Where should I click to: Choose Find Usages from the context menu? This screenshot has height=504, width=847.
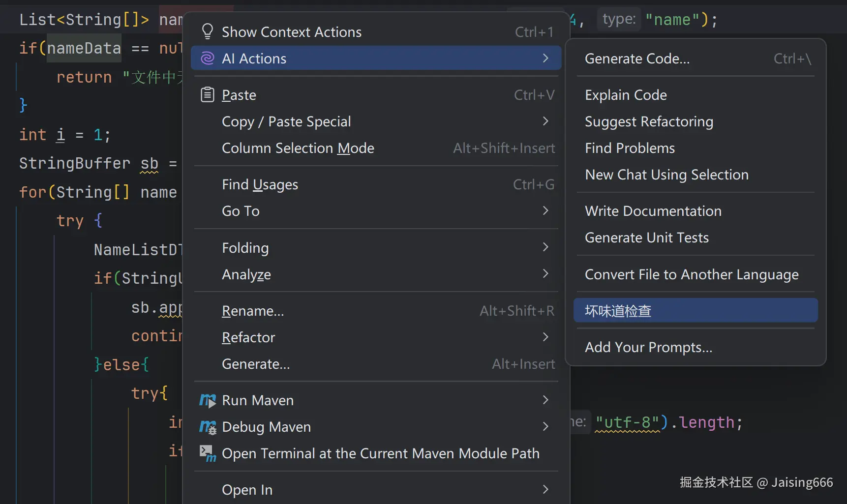tap(260, 184)
